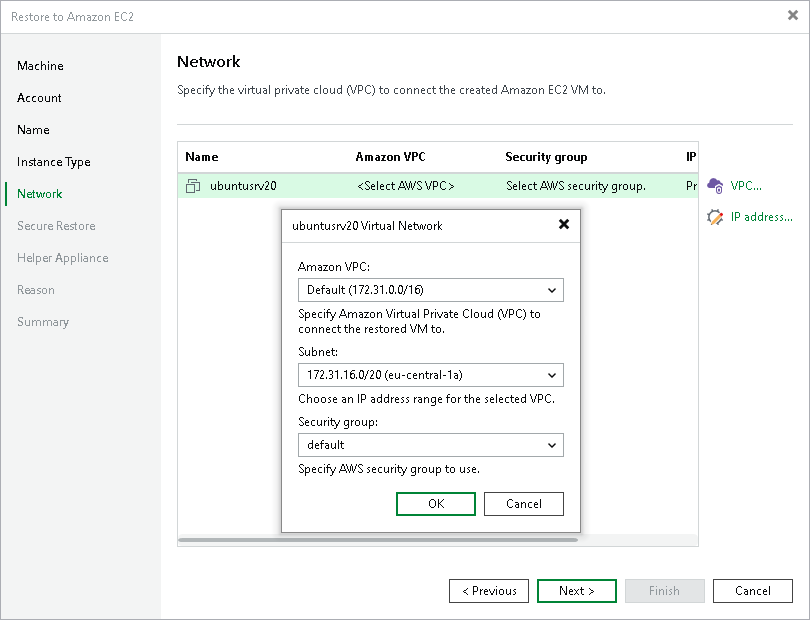
Task: Click the VPC... link
Action: (x=746, y=186)
